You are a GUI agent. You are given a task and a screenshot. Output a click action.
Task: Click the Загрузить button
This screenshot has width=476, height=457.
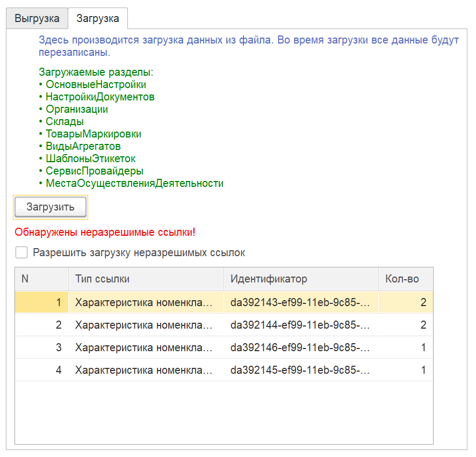51,207
